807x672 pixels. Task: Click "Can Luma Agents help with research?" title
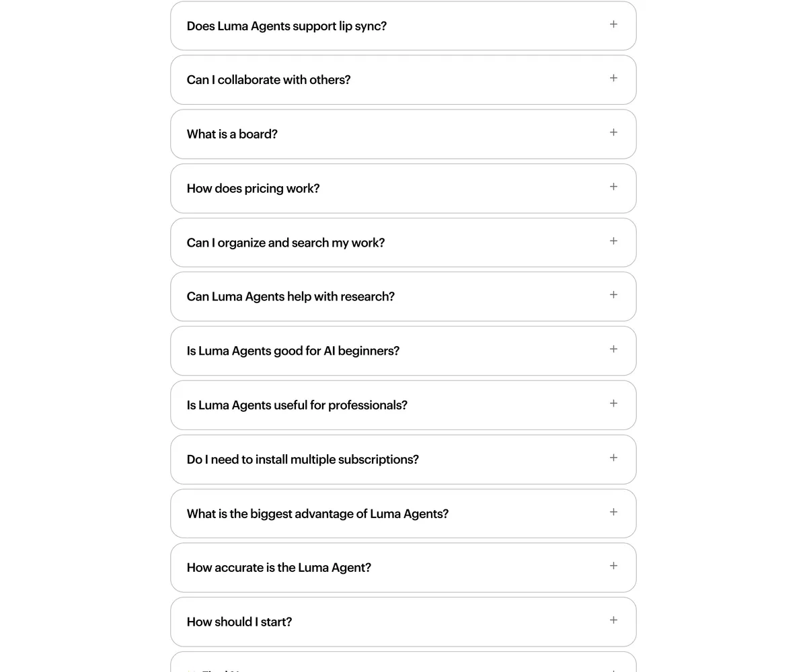tap(291, 297)
